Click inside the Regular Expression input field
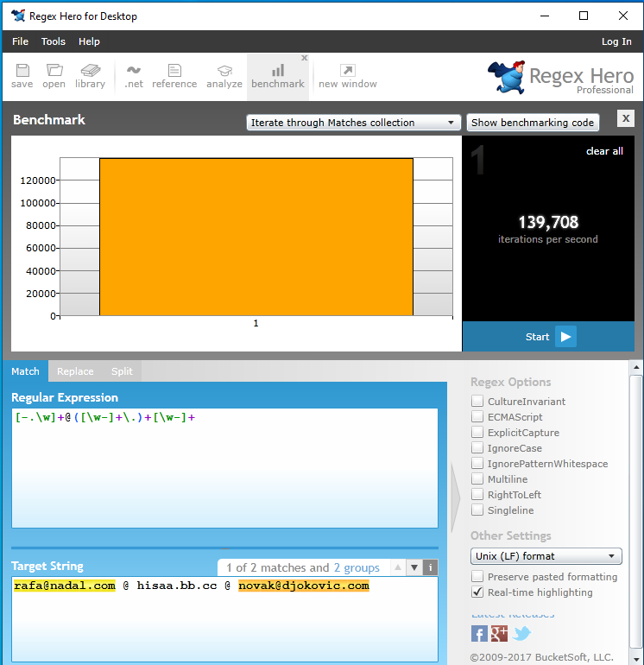 click(224, 468)
